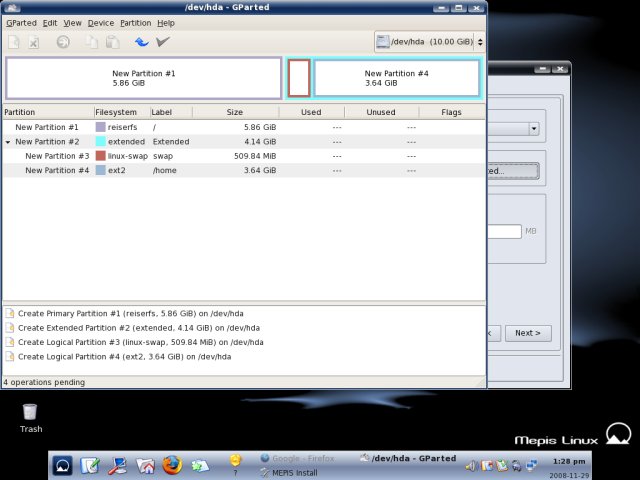Open the Partition menu
Image resolution: width=640 pixels, height=480 pixels.
[x=134, y=22]
